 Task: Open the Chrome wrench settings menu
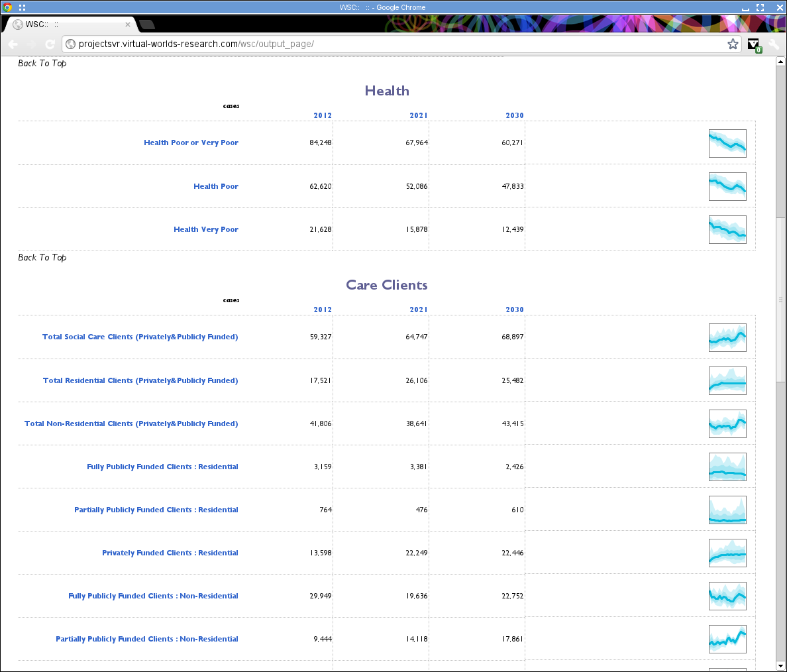(774, 44)
